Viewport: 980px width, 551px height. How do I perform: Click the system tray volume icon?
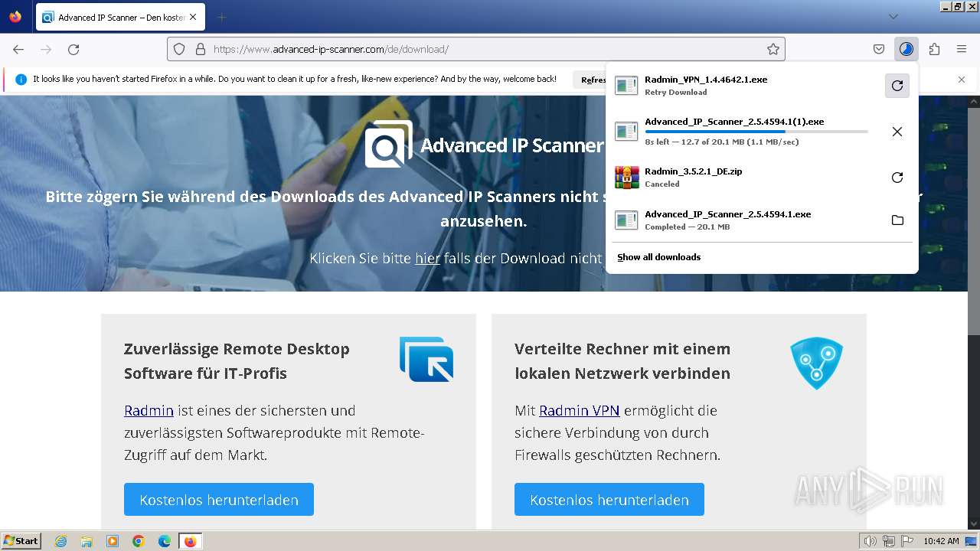coord(871,541)
